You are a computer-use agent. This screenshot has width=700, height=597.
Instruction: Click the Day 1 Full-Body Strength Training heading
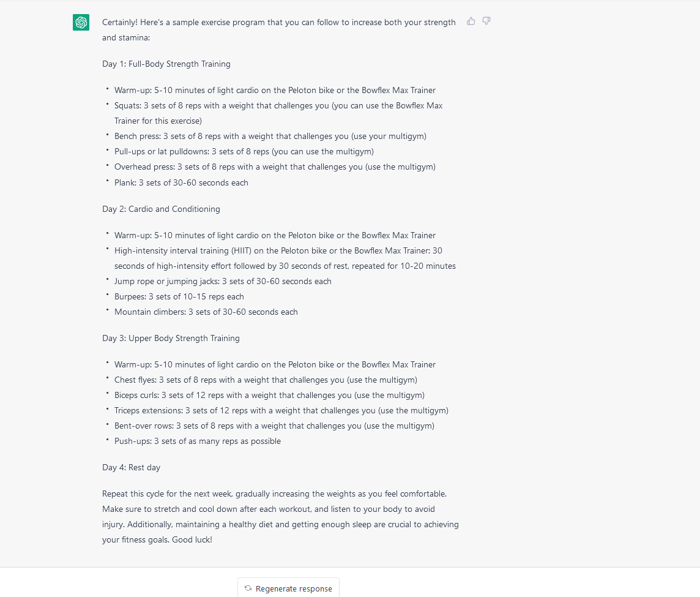(166, 64)
